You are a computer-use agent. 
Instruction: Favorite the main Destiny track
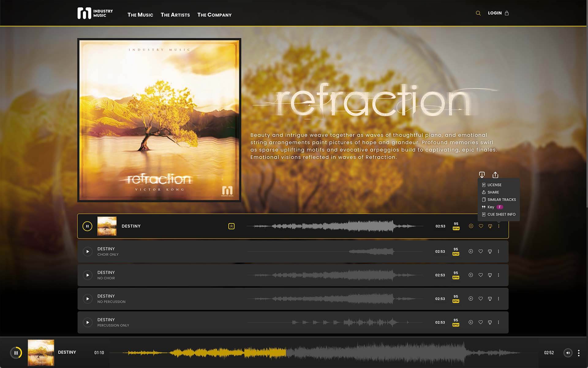[x=481, y=226]
